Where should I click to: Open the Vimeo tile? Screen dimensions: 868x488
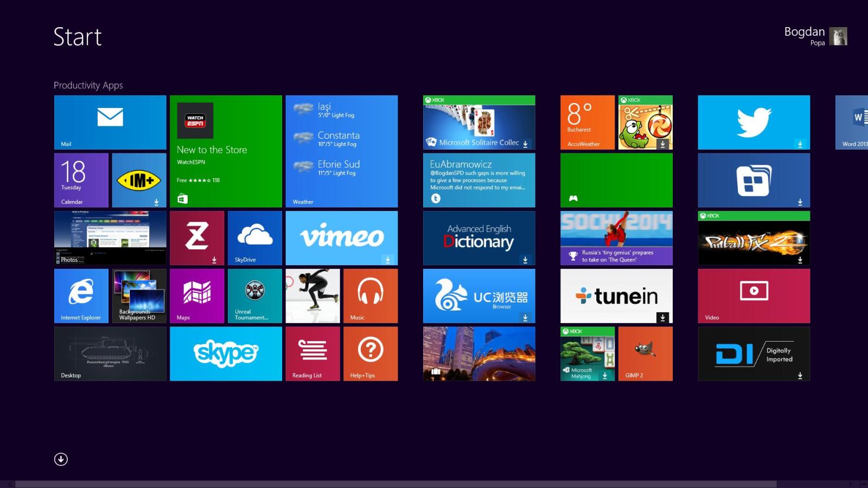341,237
